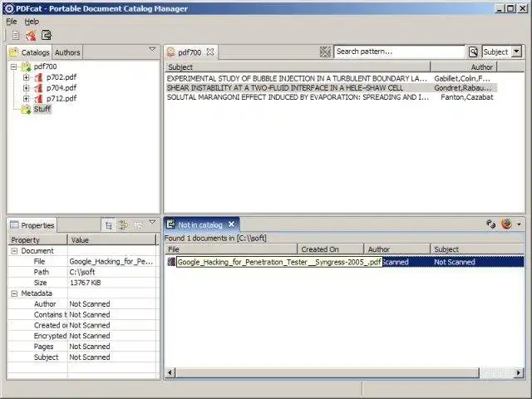Open the Help menu
This screenshot has height=399, width=532.
tap(32, 22)
